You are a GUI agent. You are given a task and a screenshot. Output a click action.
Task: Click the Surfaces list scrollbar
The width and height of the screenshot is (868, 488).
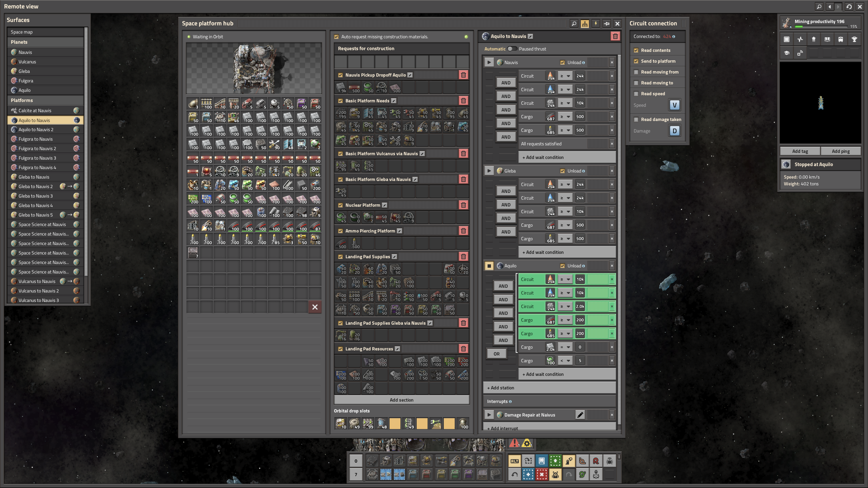(x=86, y=151)
